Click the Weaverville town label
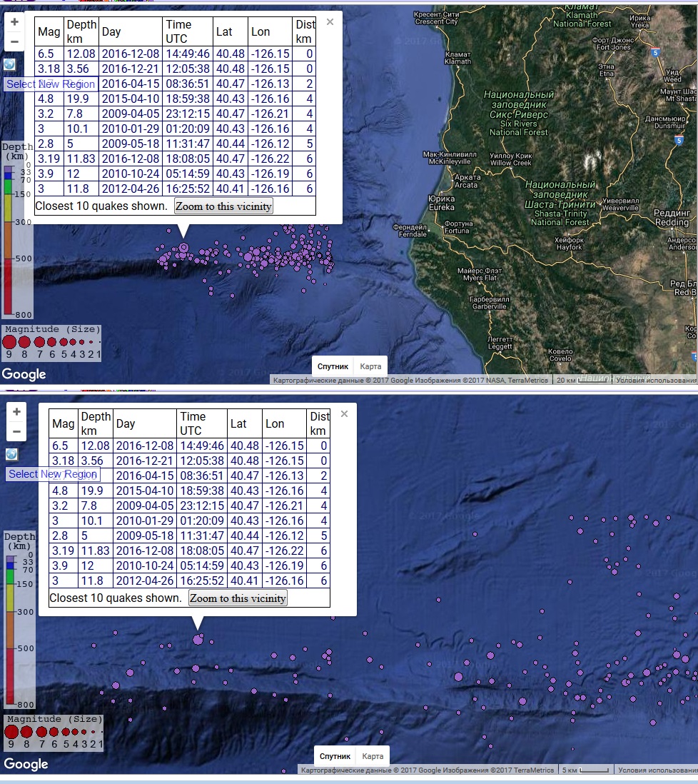Image resolution: width=698 pixels, height=784 pixels. tap(620, 204)
